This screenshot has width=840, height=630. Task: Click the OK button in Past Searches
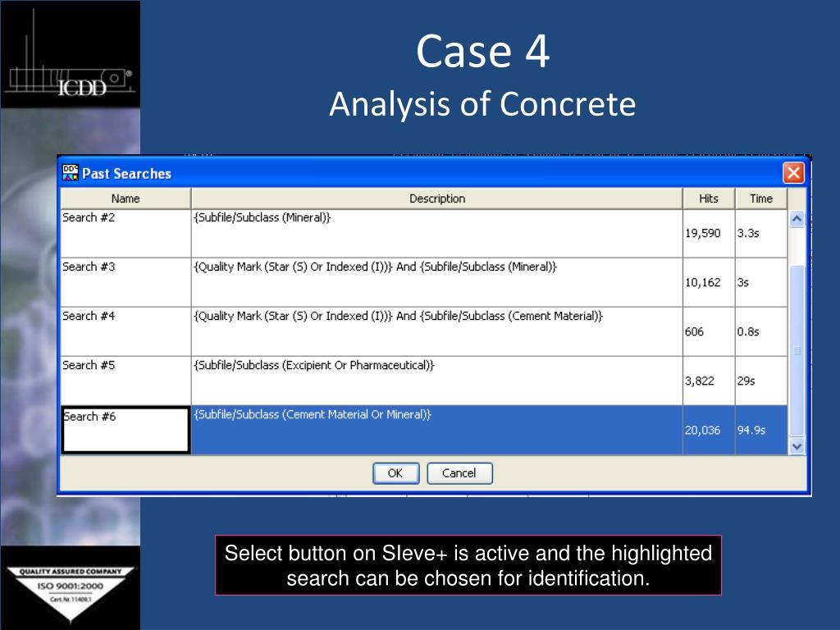click(x=395, y=473)
